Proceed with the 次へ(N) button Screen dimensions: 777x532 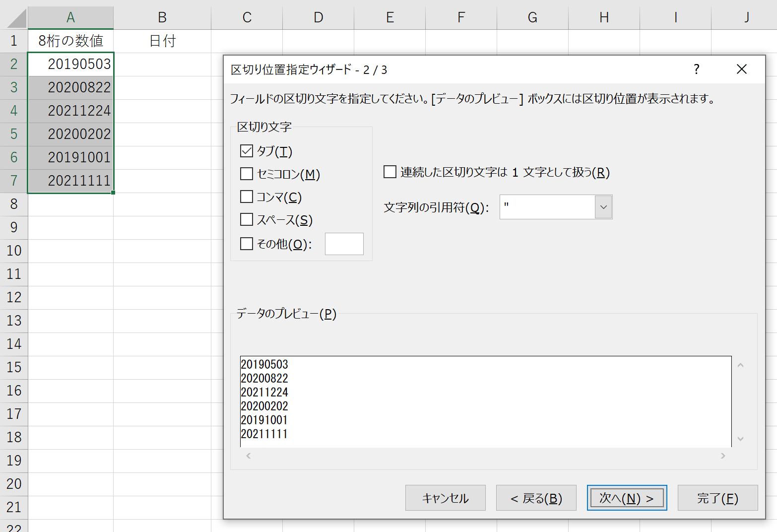[x=627, y=498]
